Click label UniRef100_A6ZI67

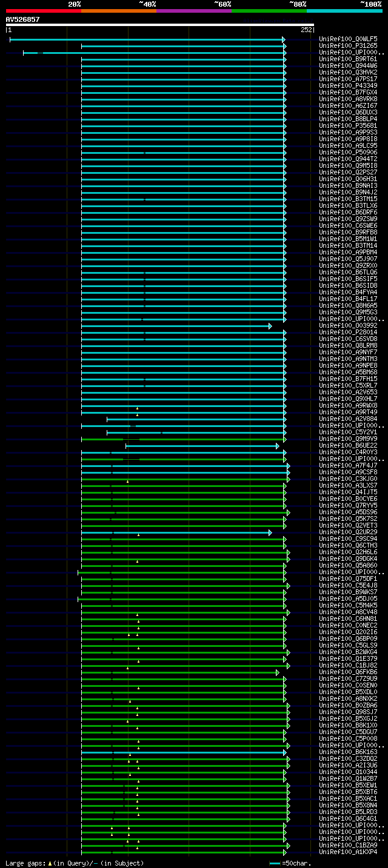tap(348, 106)
